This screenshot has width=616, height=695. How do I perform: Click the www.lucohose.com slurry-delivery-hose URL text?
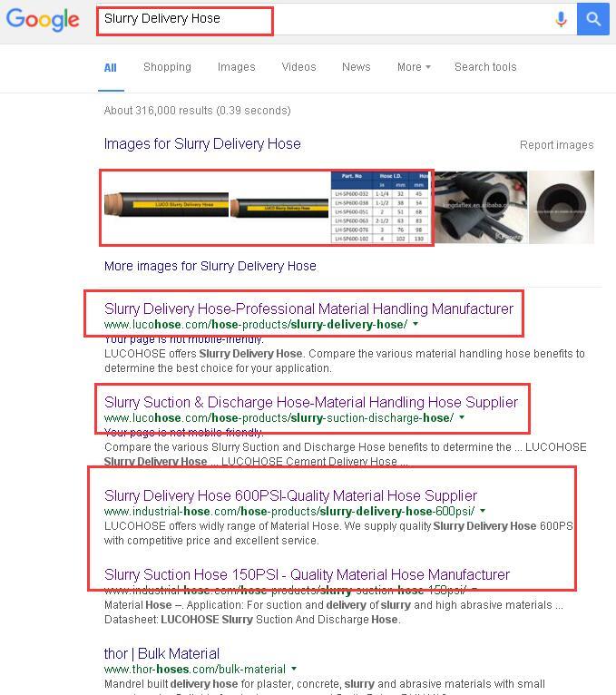256,325
